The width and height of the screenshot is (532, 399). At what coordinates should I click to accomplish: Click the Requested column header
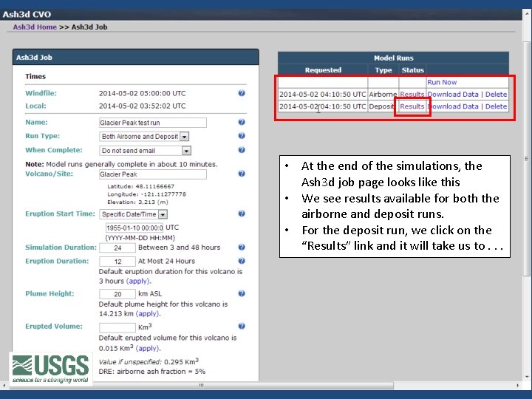[x=323, y=70]
